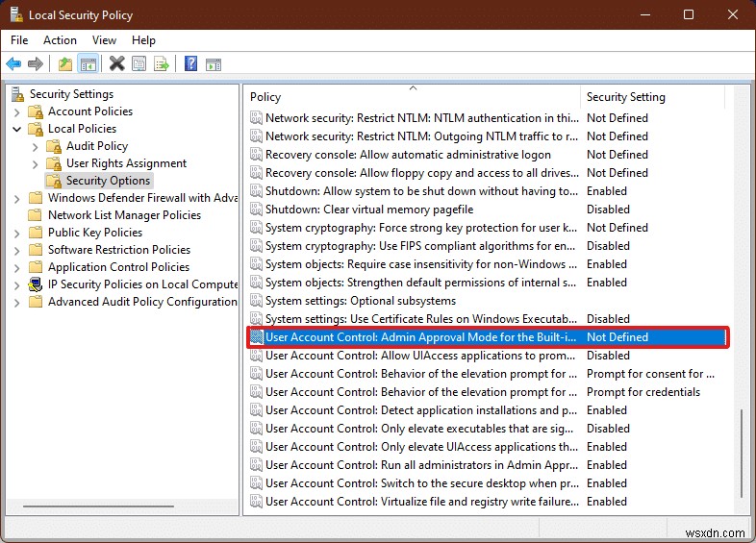
Task: Click the Local Security Policy title icon
Action: click(16, 14)
